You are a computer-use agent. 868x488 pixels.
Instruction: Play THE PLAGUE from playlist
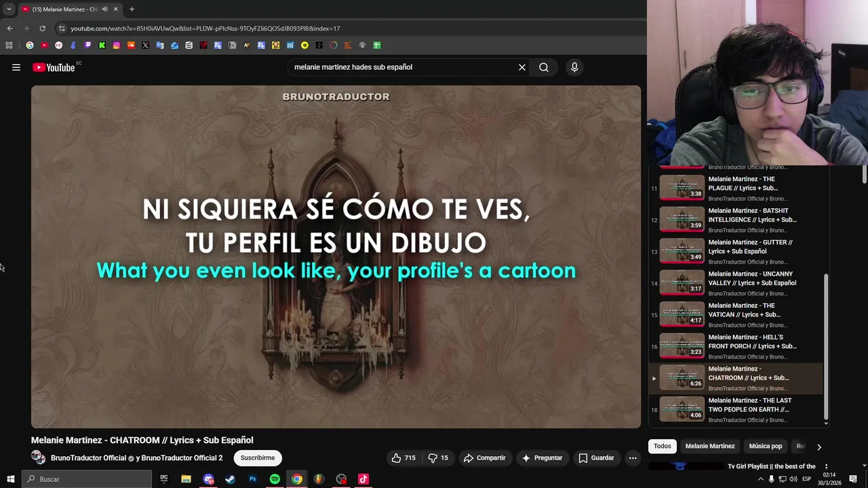[736, 188]
